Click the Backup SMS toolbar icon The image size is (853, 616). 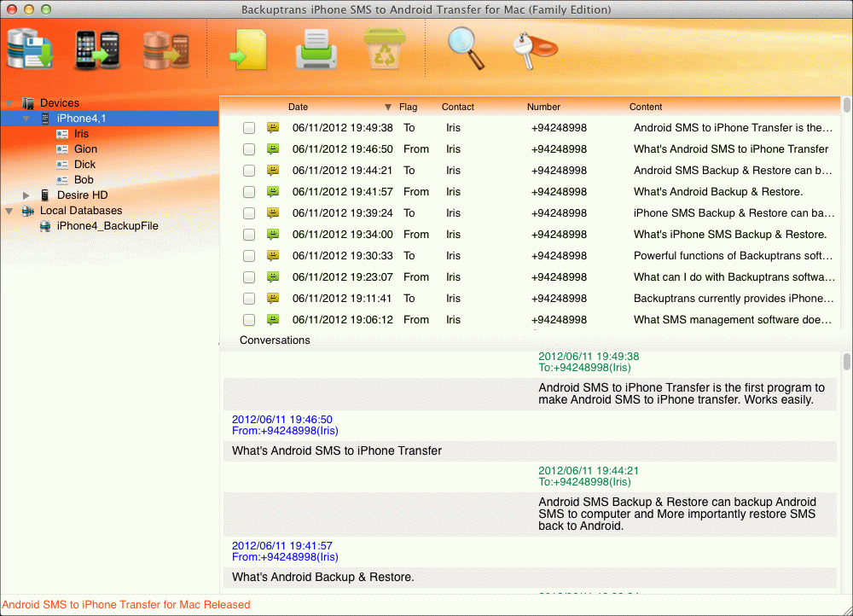[x=28, y=49]
